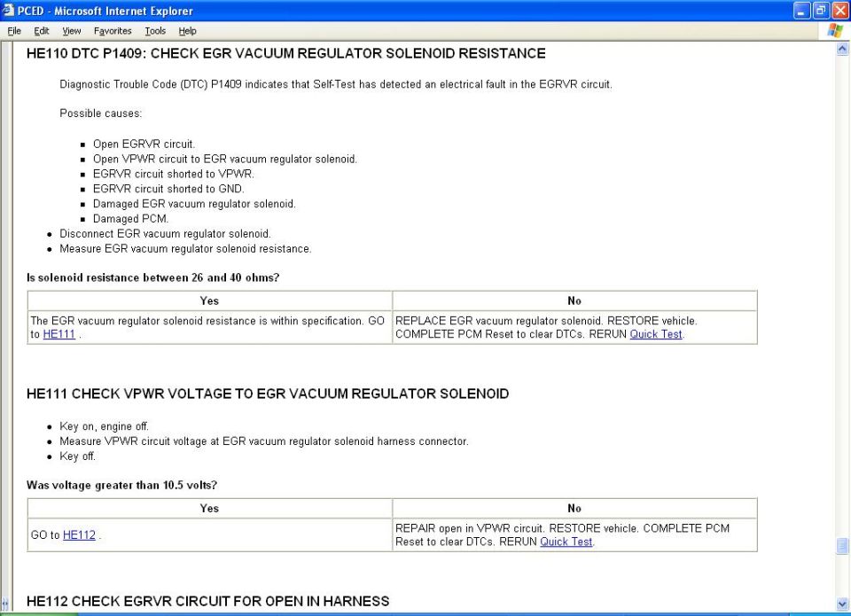Click the HE111 CHECK VPWR VOLTAGE heading

click(268, 394)
